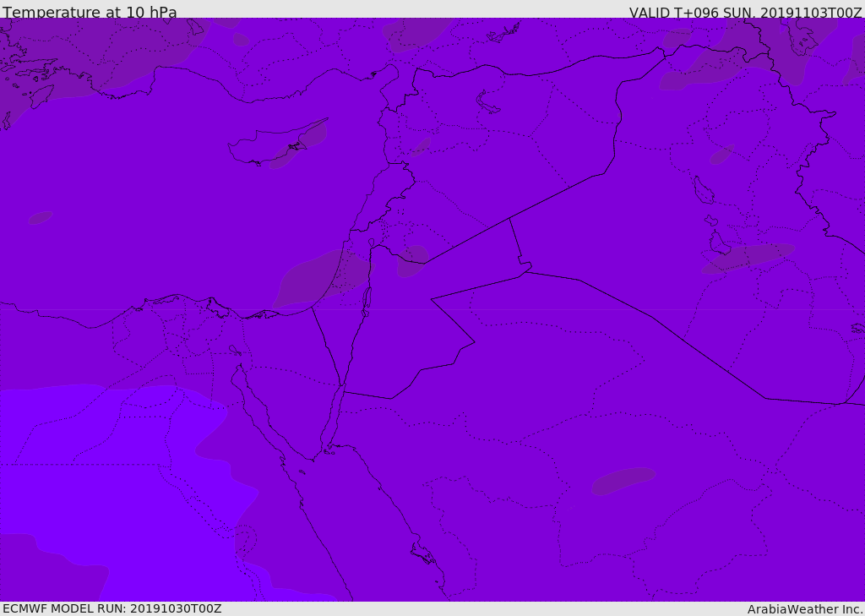The width and height of the screenshot is (865, 616).
Task: Click the dark oval patch in central Saudi Arabia
Action: (623, 480)
